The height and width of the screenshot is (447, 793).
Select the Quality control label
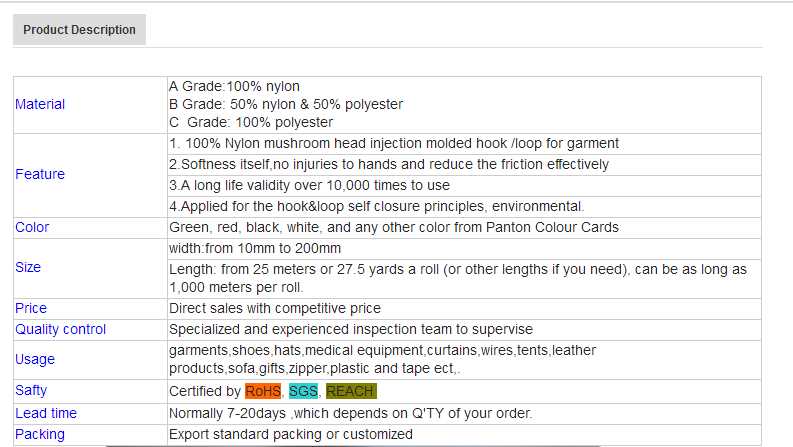60,329
